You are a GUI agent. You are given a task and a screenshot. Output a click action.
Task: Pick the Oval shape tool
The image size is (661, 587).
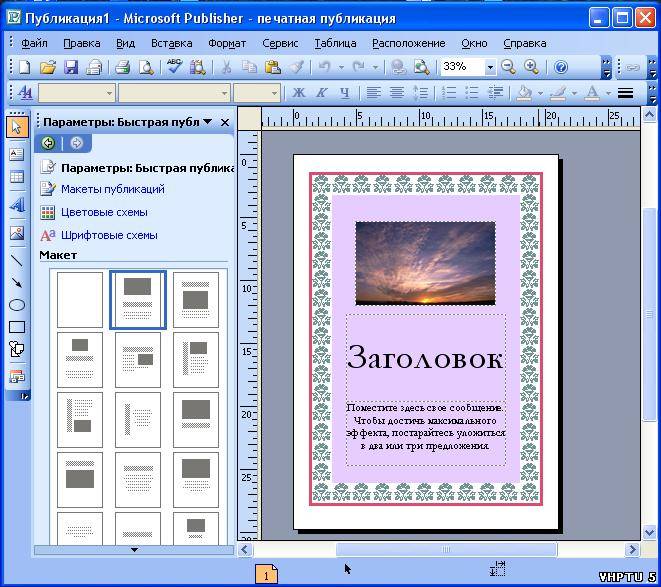(x=16, y=305)
